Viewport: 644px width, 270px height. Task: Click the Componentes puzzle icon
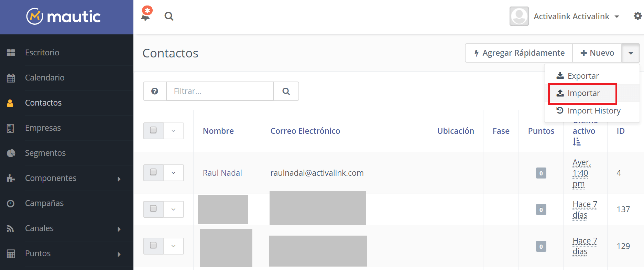pos(11,178)
